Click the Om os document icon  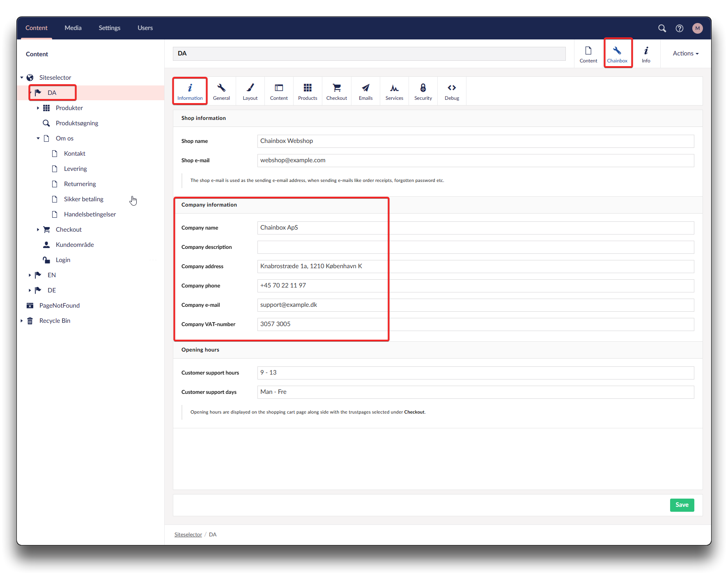tap(46, 138)
